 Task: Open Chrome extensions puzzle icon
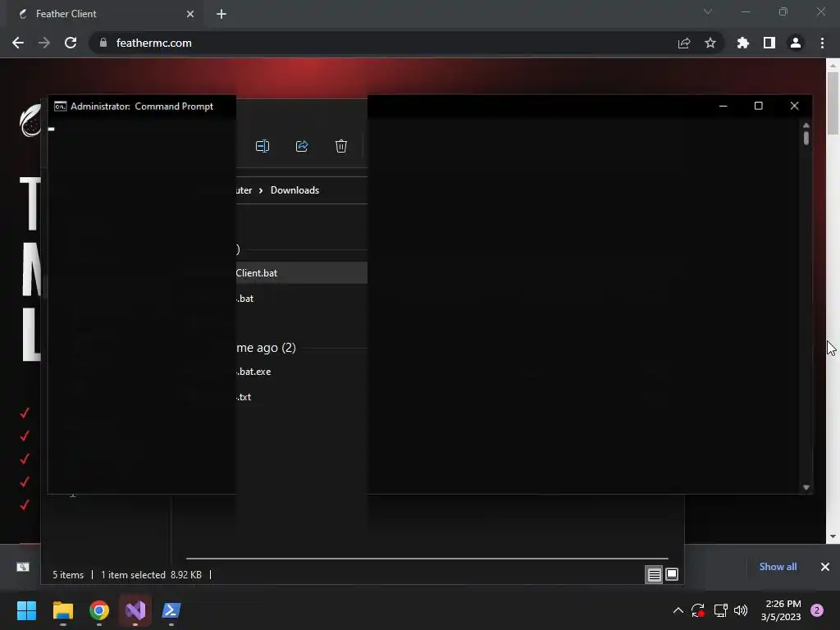point(742,43)
